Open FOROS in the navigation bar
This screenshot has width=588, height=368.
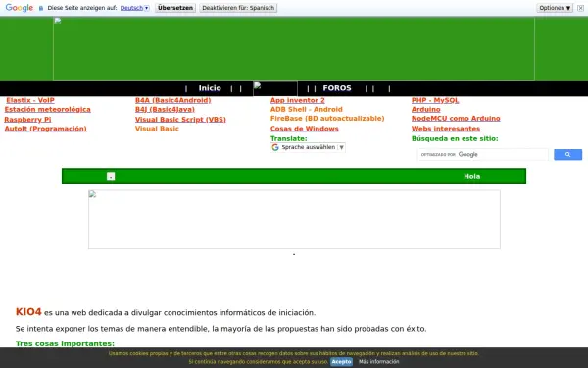point(337,88)
